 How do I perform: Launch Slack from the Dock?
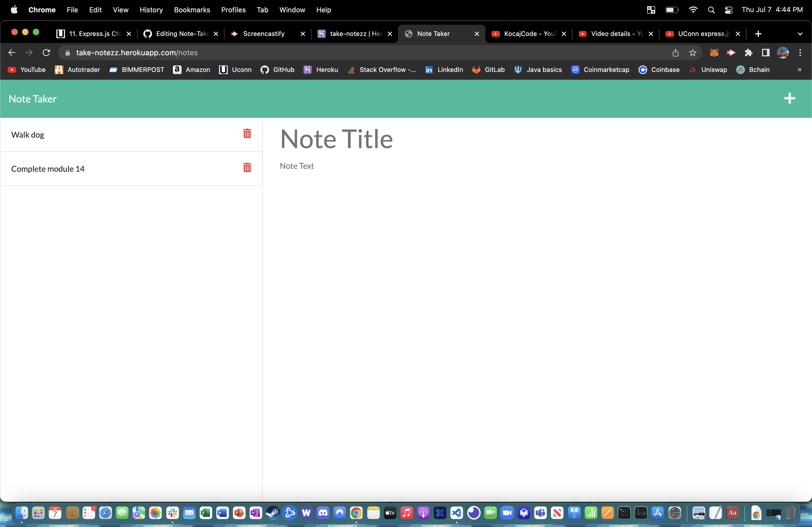[173, 513]
